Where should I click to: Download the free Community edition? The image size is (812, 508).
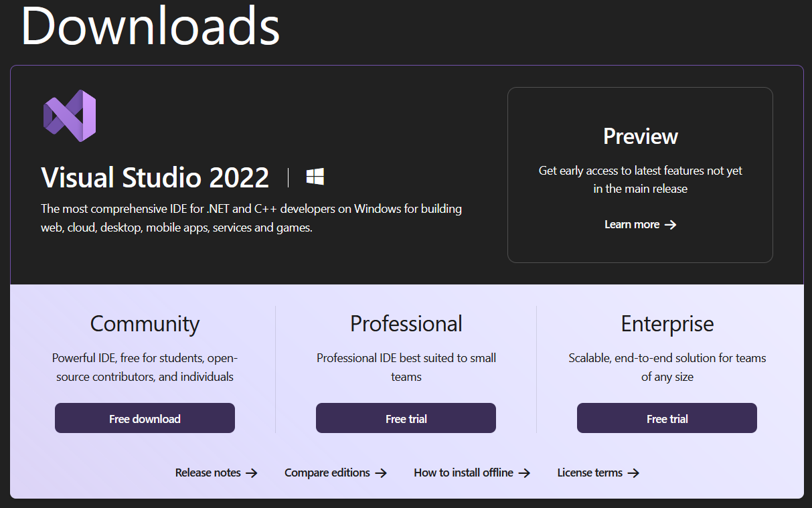145,418
